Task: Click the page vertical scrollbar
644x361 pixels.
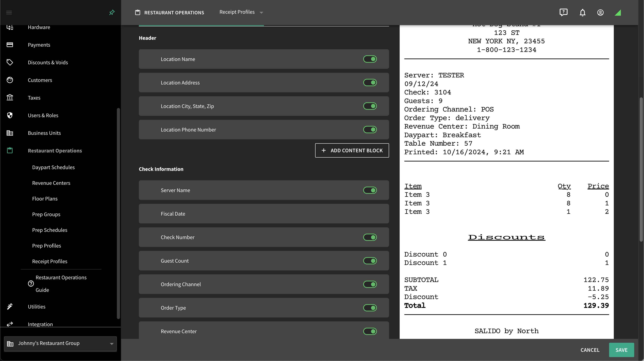Action: [641, 170]
